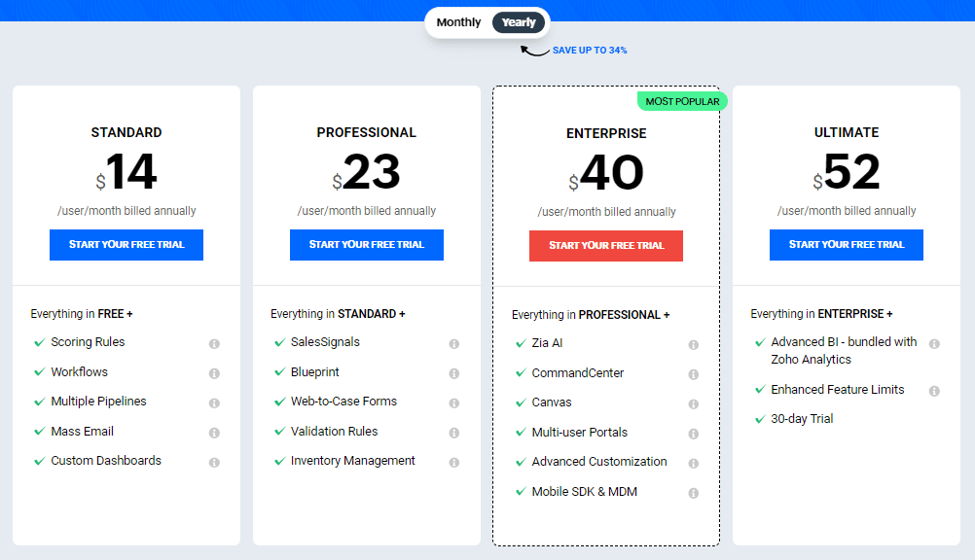Open the Zia AI info tooltip
This screenshot has height=560, width=975.
coord(694,344)
